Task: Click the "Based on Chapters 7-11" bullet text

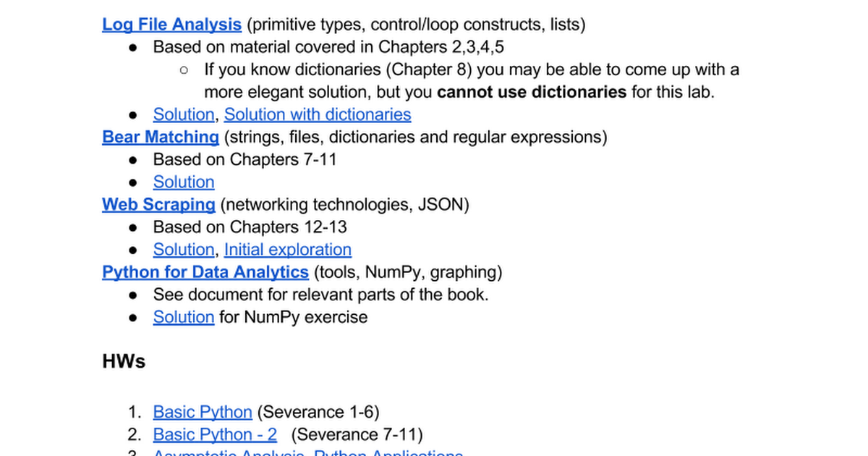Action: click(244, 159)
